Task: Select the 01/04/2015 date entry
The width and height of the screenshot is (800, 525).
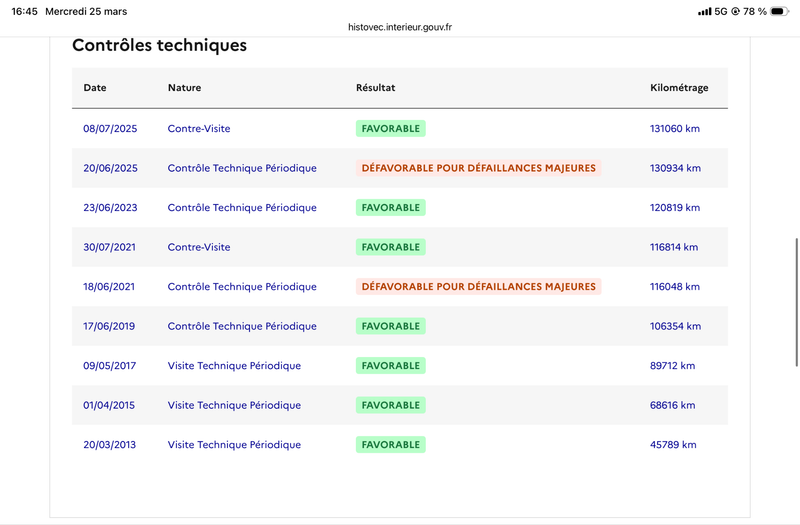Action: pos(109,405)
